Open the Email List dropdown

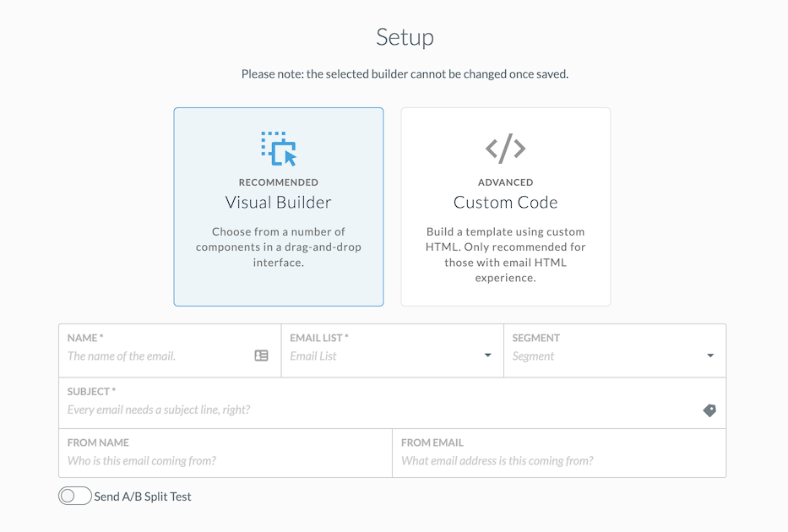click(393, 350)
